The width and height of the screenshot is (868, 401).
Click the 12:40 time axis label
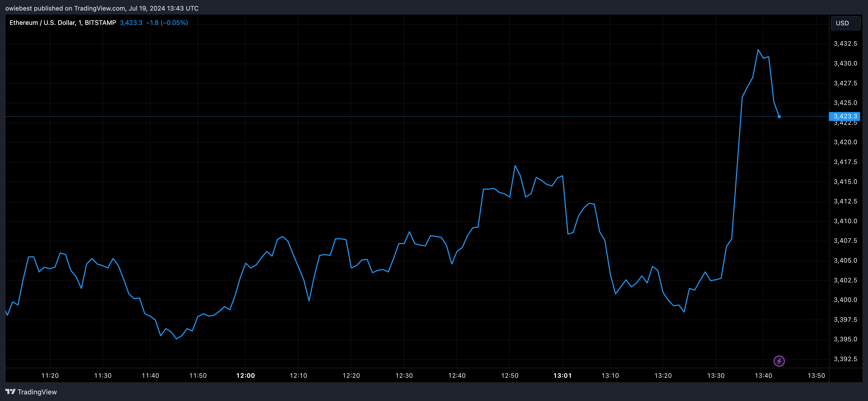457,375
